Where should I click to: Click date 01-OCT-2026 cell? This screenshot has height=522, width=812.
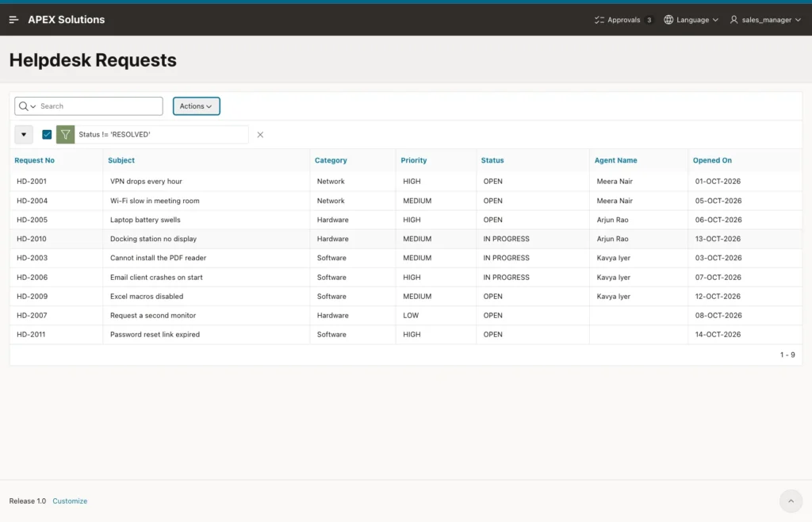pyautogui.click(x=745, y=181)
